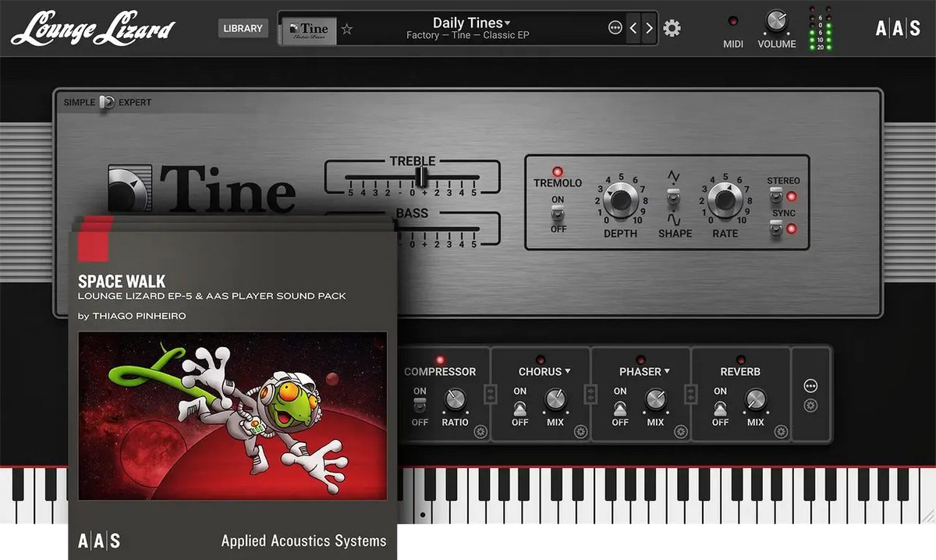Open the Chorus effect settings gear
936x560 pixels.
(580, 431)
